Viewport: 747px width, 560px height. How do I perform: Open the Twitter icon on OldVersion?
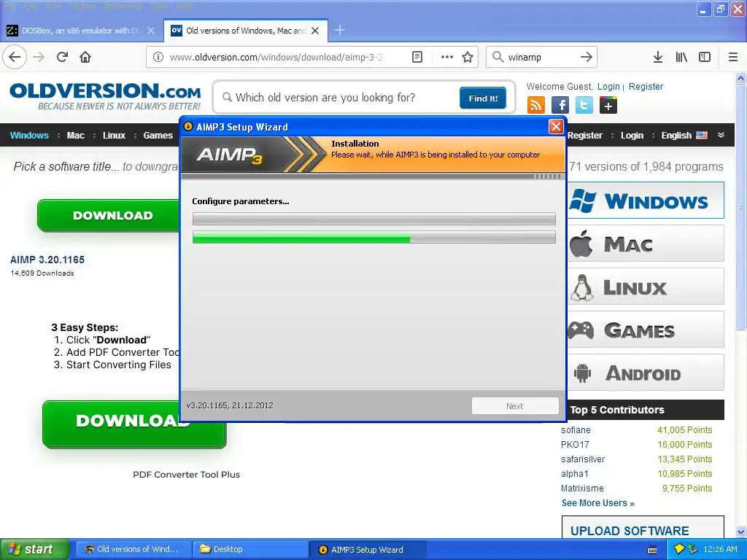point(584,105)
